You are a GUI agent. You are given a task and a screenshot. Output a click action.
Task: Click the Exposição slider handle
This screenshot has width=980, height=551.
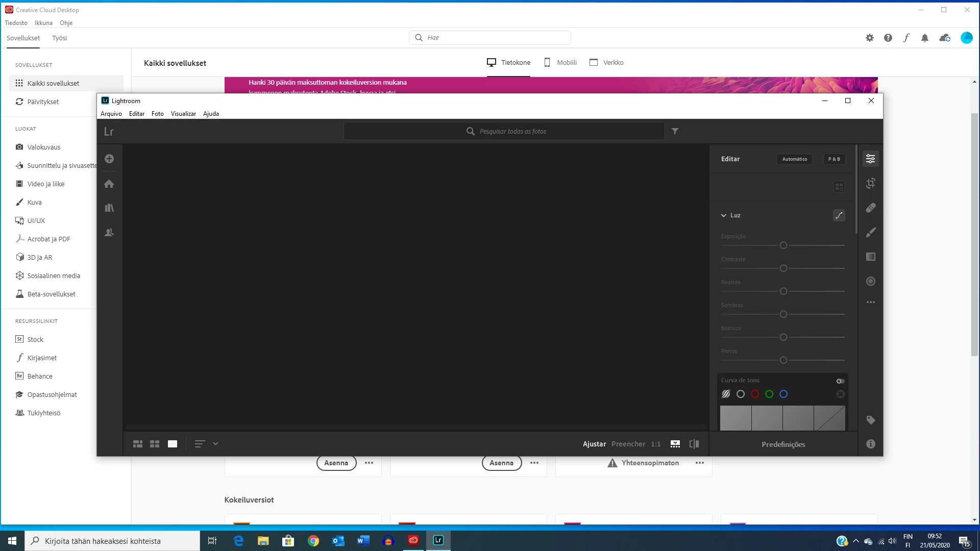coord(783,245)
